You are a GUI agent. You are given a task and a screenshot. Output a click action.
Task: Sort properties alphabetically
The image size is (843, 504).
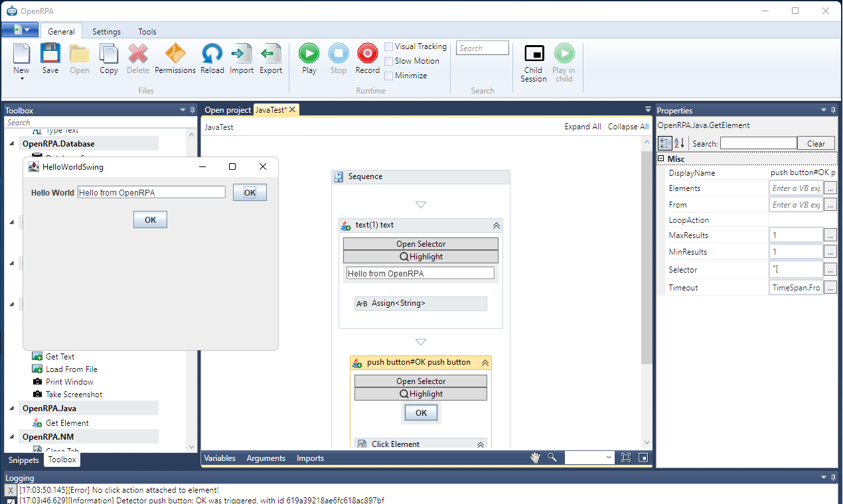(x=679, y=143)
